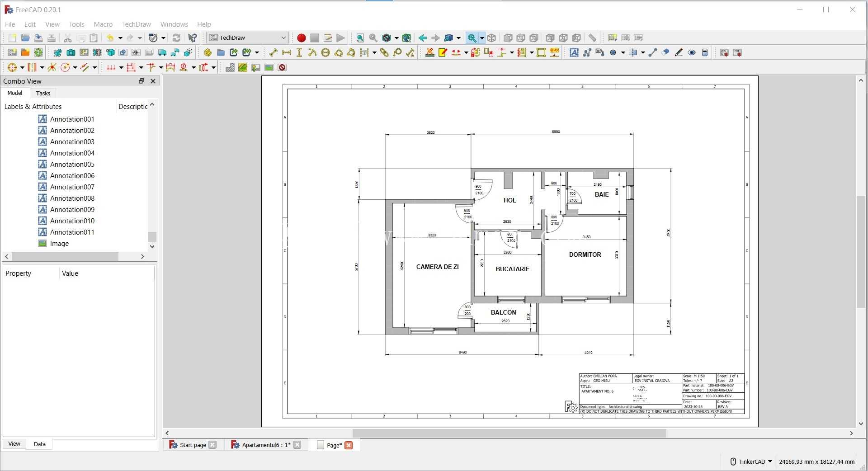Open the File menu

[x=10, y=24]
